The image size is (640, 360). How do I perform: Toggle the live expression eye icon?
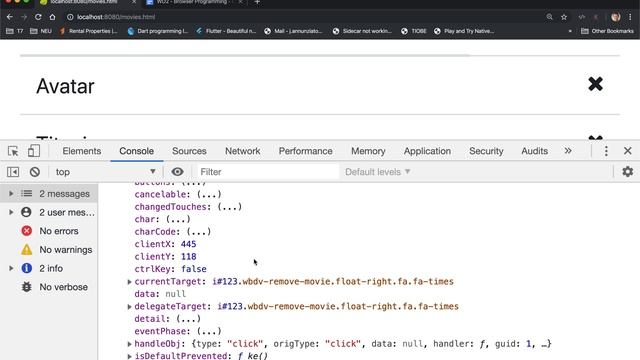click(177, 172)
